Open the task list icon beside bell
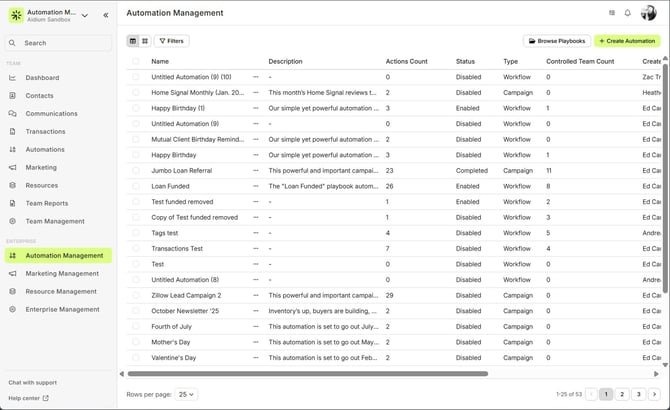Viewport: 670px width, 410px height. click(612, 13)
